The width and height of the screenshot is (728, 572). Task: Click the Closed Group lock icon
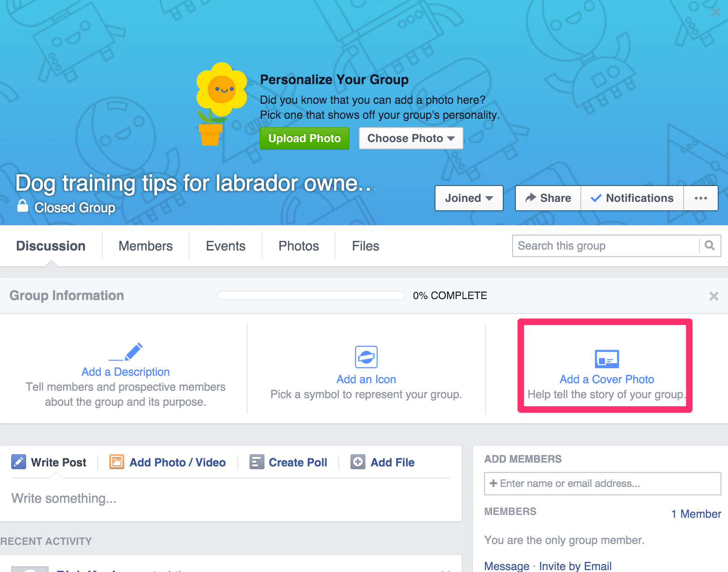pos(22,206)
